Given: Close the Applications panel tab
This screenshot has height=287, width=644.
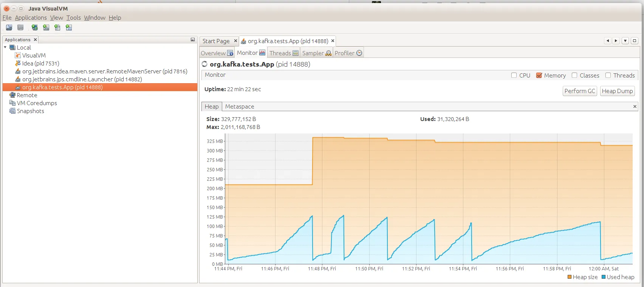Looking at the screenshot, I should click(35, 40).
